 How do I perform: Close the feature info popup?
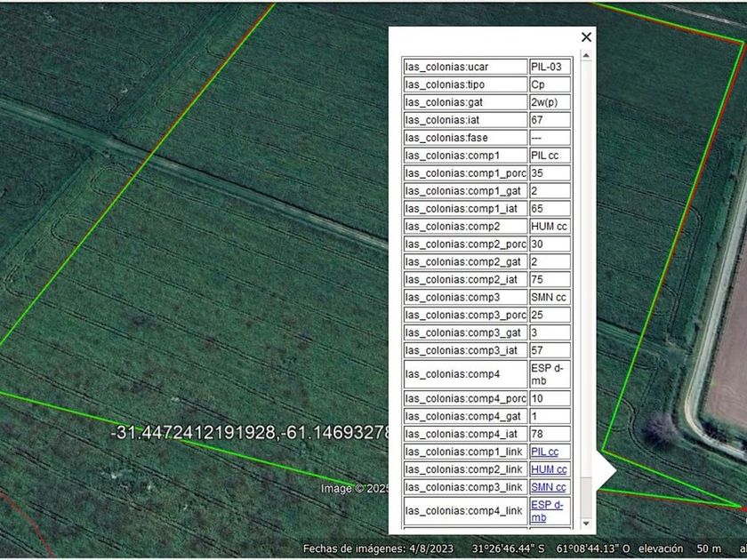click(586, 37)
